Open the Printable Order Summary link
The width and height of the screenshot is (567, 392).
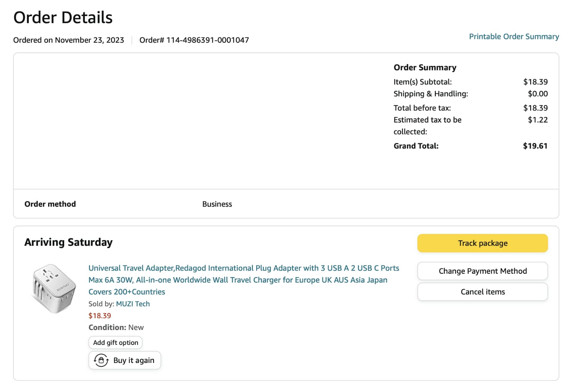[x=514, y=36]
